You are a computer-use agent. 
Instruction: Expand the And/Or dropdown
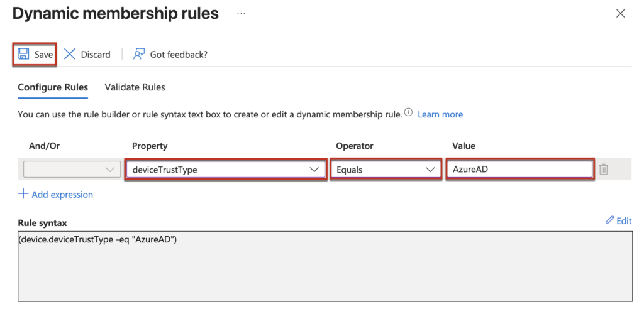click(x=71, y=170)
